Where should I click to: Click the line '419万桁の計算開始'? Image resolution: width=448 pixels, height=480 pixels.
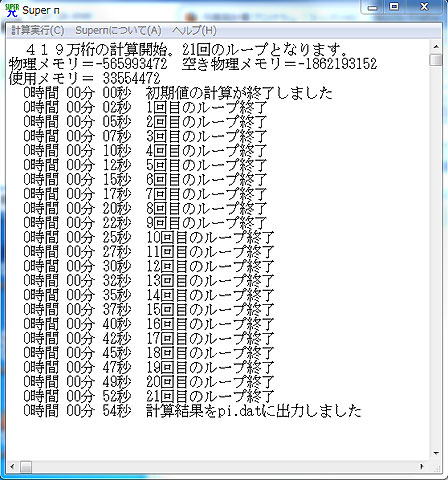click(186, 50)
